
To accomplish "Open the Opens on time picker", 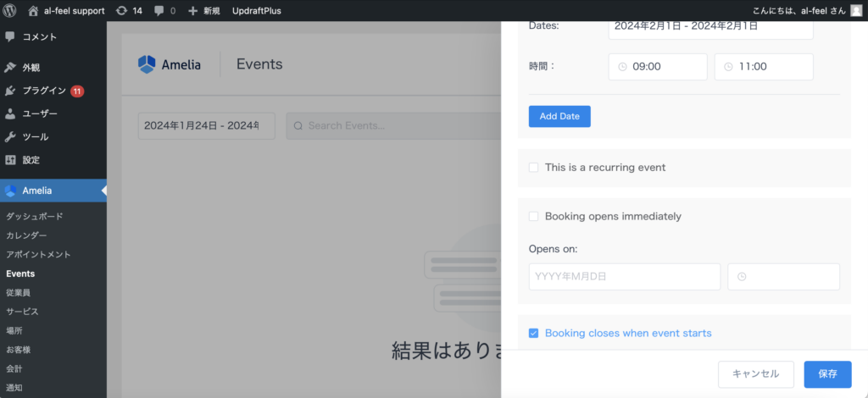I will tap(783, 277).
